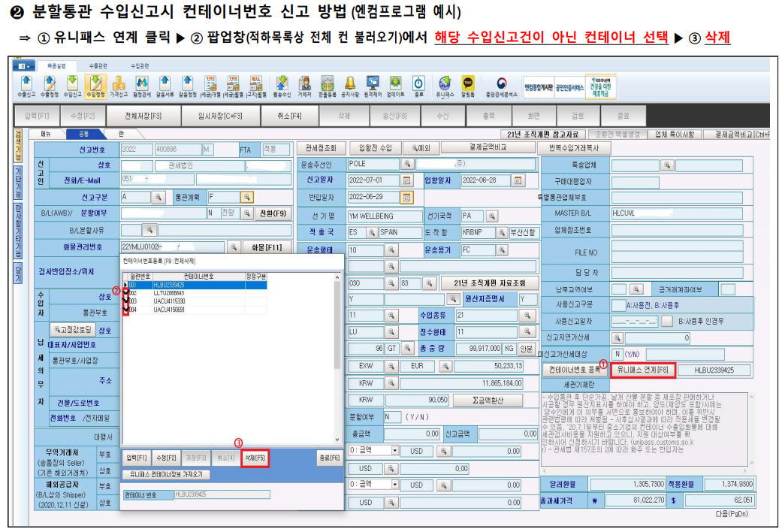Toggle the checkbox on container row 002
This screenshot has height=532, width=782.
pyautogui.click(x=125, y=293)
